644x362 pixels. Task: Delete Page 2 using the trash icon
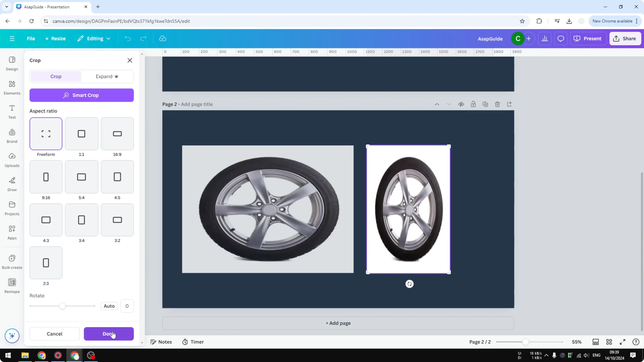497,104
